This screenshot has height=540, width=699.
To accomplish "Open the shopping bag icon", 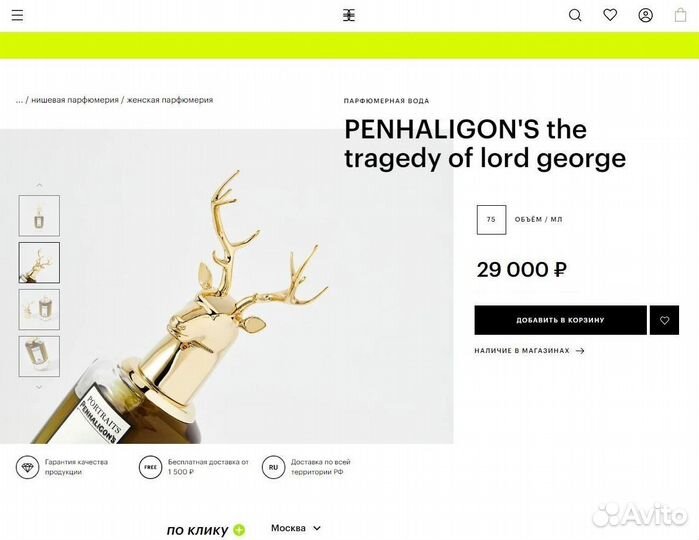I will pos(680,15).
